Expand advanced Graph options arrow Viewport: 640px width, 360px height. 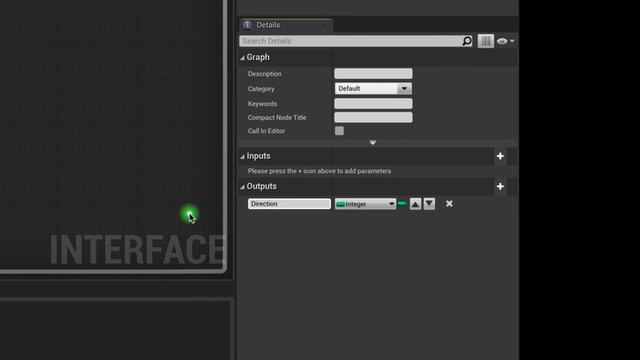373,142
